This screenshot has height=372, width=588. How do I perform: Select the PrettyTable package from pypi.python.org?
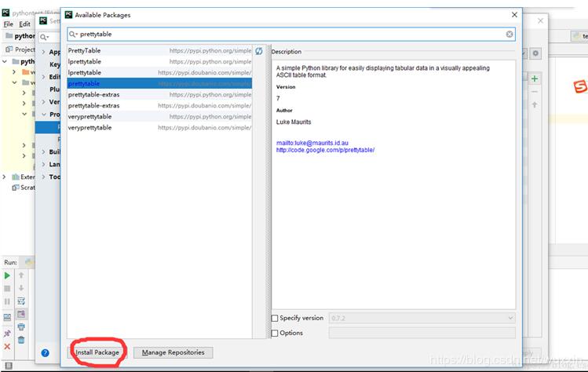click(x=159, y=51)
